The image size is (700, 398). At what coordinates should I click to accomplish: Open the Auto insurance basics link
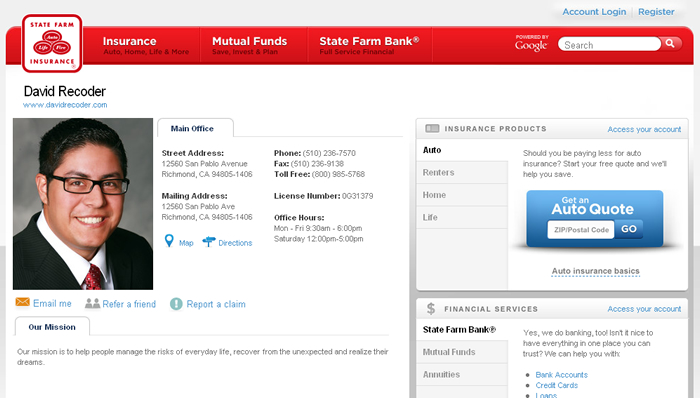coord(596,271)
